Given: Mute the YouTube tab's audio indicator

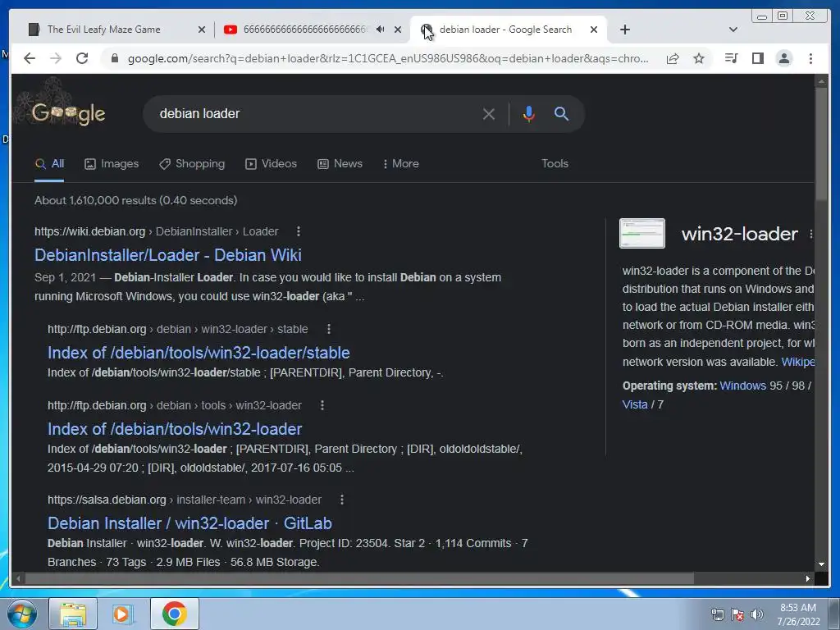Looking at the screenshot, I should [381, 30].
